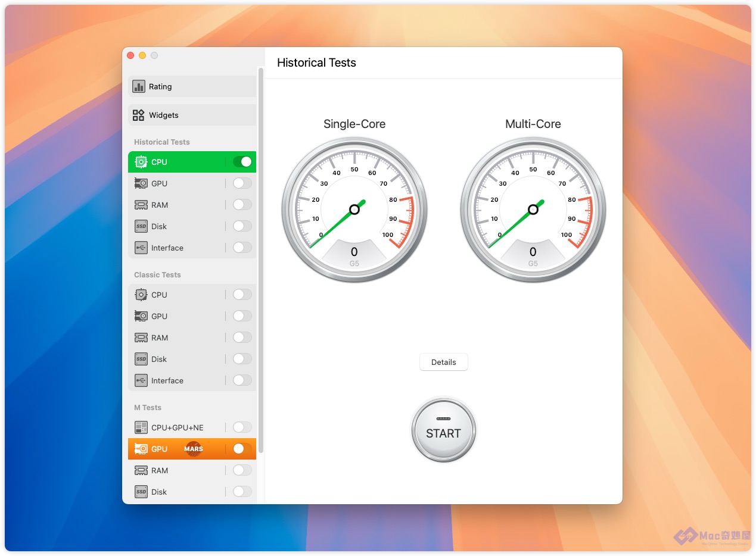This screenshot has width=756, height=556.
Task: Click the M Tests Disk SSD icon
Action: coord(141,492)
